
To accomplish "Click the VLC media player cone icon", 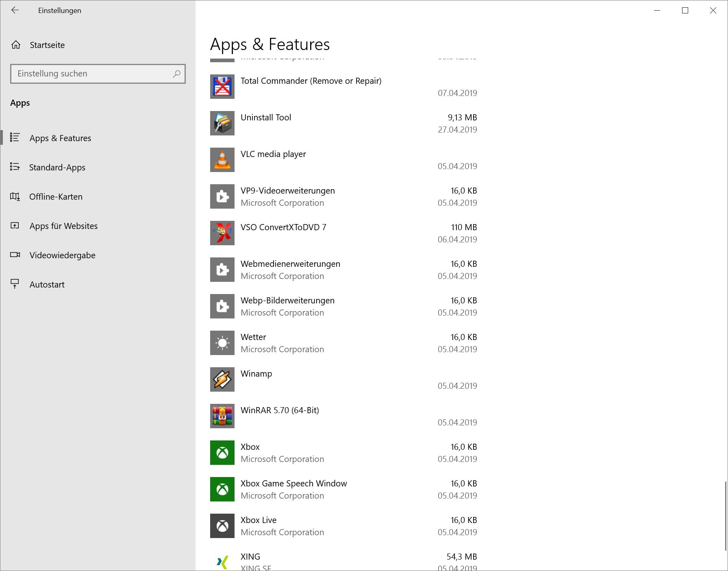I will pos(222,160).
